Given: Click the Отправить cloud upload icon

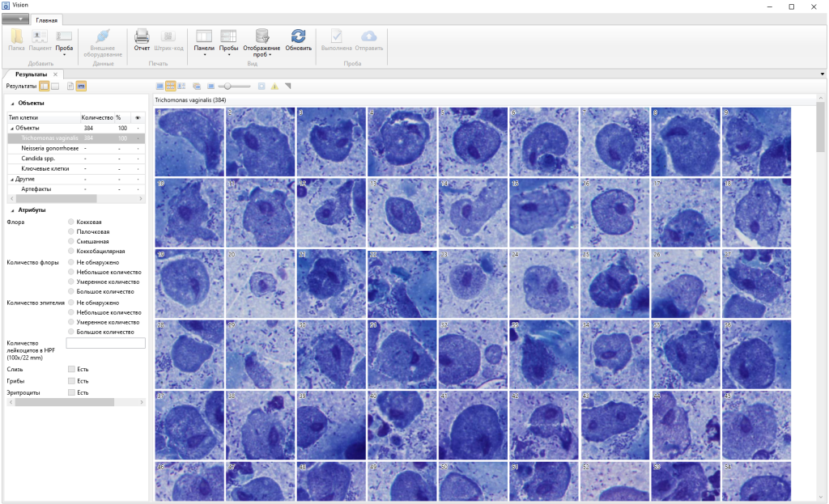Looking at the screenshot, I should click(368, 36).
